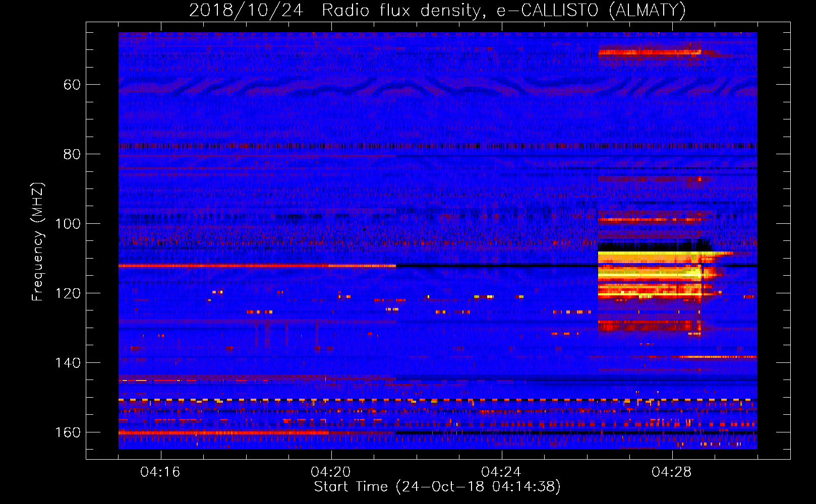Click the 04:16 time tick label
816x504 pixels.
pyautogui.click(x=160, y=472)
